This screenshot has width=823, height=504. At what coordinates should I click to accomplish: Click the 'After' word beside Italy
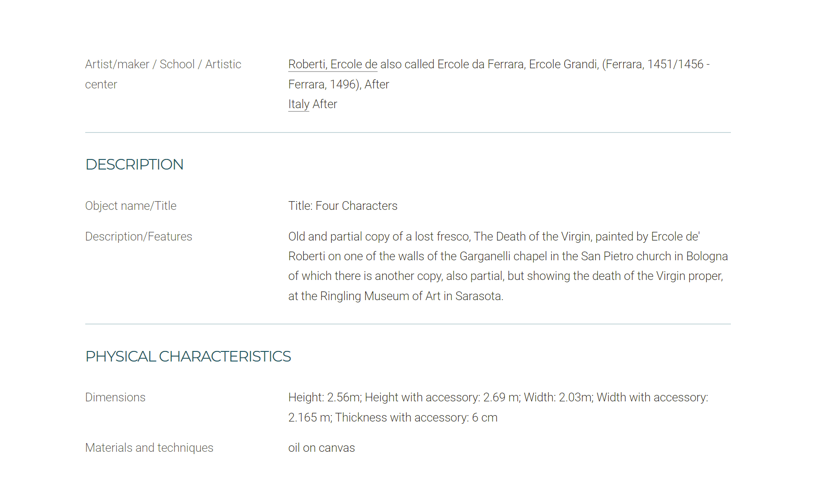325,104
